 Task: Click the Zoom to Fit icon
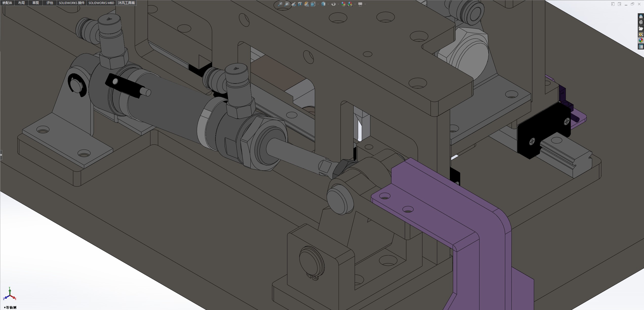(x=280, y=4)
